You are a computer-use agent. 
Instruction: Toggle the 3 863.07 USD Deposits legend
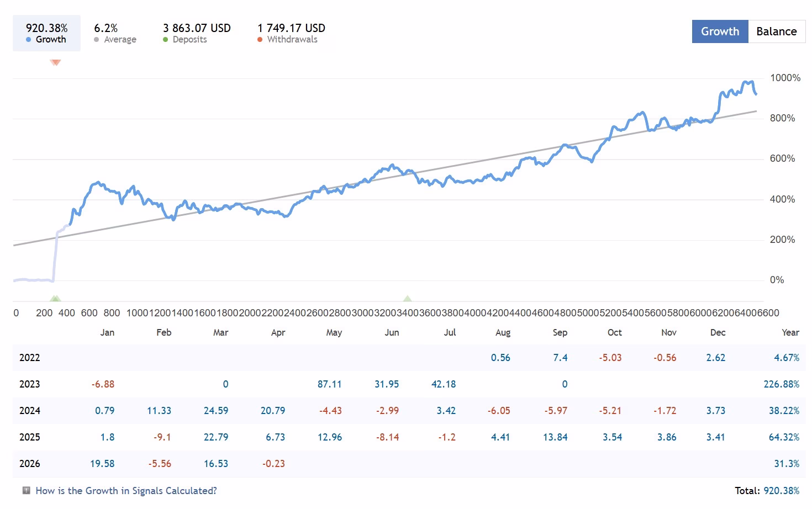[x=196, y=33]
